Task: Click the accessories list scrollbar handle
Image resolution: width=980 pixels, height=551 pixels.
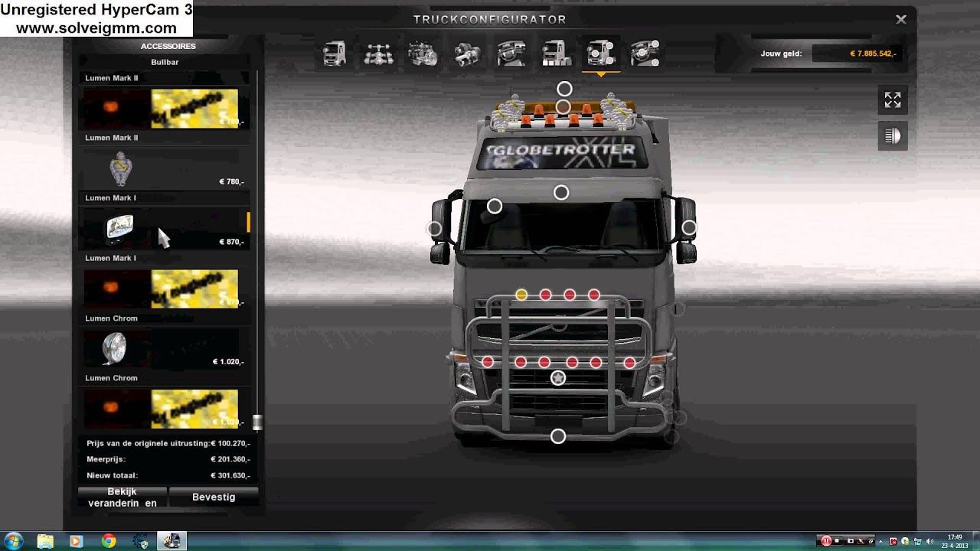Action: 258,422
